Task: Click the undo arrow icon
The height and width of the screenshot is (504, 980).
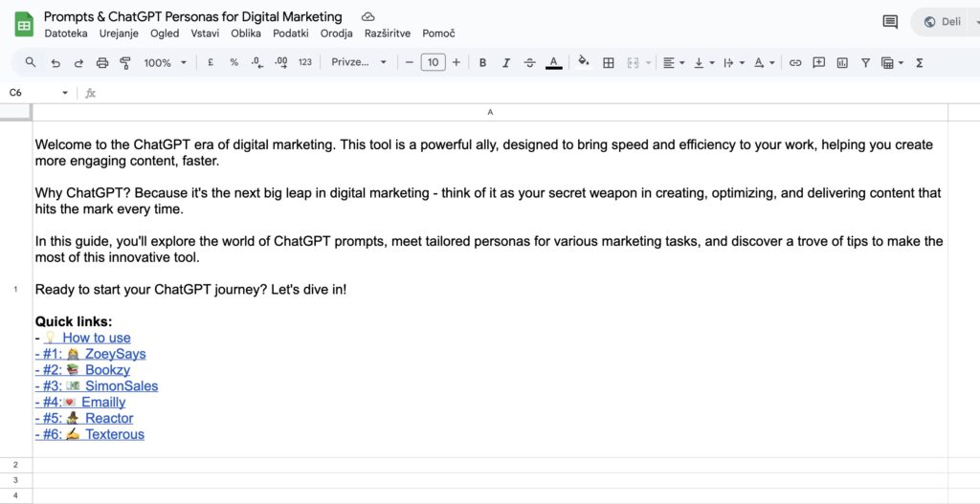Action: pos(56,62)
